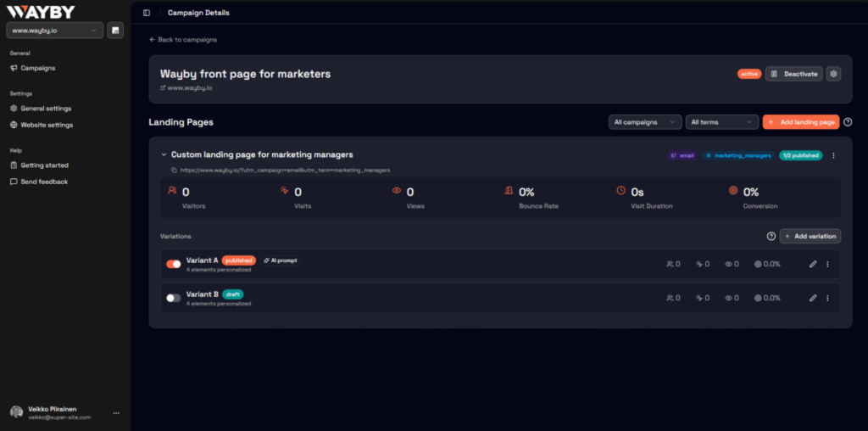Image resolution: width=868 pixels, height=431 pixels.
Task: Open Send feedback in the sidebar
Action: tap(39, 182)
